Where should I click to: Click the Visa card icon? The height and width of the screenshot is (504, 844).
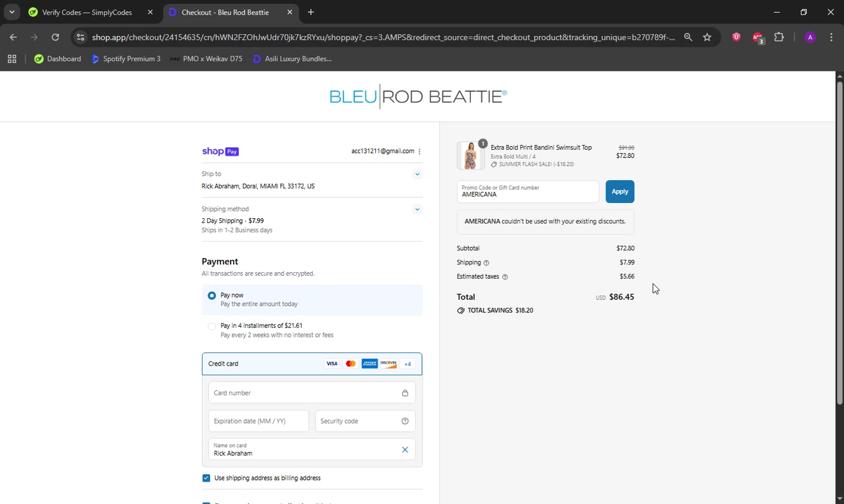coord(332,363)
